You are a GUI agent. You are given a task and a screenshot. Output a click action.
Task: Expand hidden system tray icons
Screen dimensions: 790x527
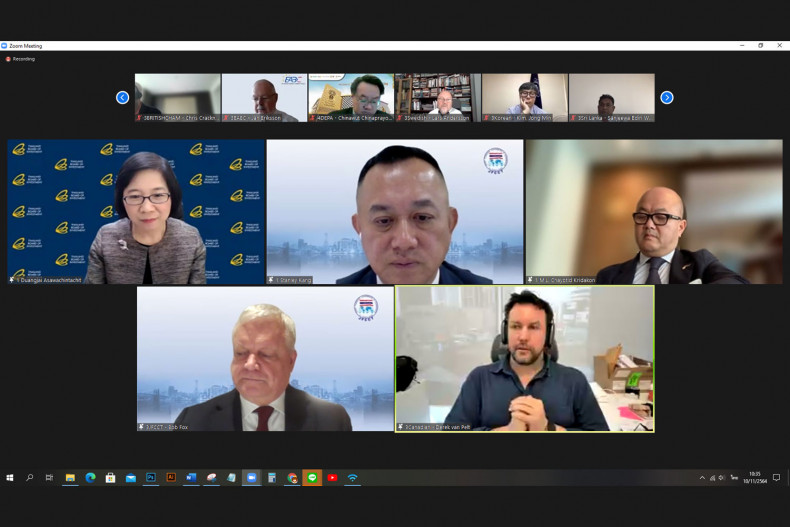coord(702,478)
